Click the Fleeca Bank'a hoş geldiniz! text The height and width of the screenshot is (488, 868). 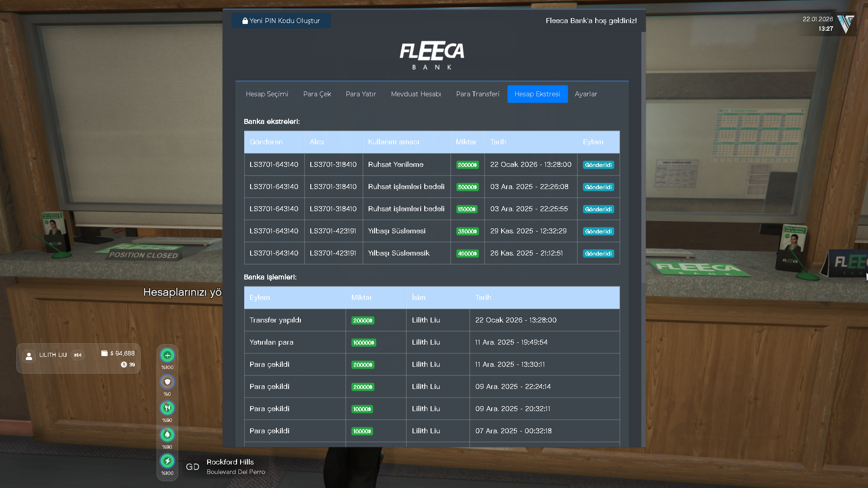pyautogui.click(x=591, y=21)
